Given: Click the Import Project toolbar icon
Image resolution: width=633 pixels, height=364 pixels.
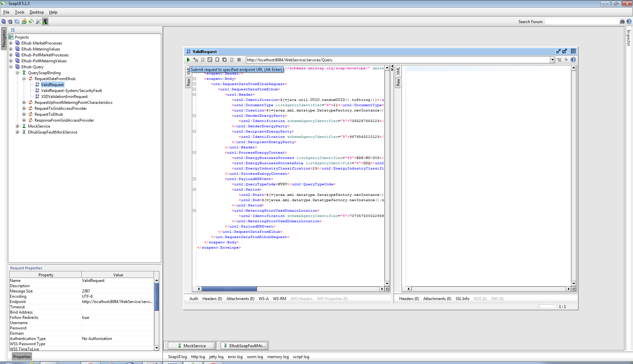Looking at the screenshot, I should [x=10, y=21].
